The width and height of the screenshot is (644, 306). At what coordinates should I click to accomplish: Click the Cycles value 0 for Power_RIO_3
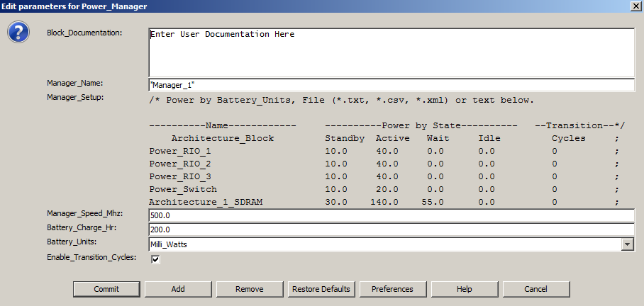point(555,176)
